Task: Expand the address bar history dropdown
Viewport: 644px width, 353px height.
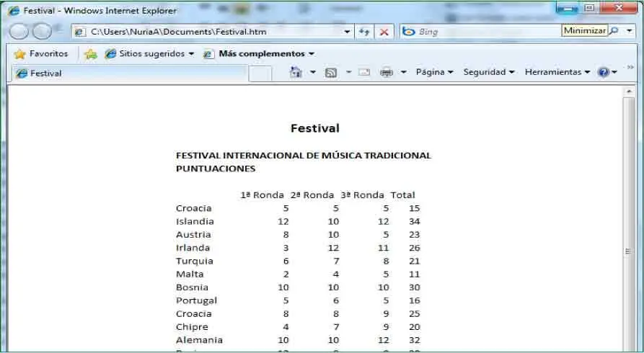Action: point(347,32)
